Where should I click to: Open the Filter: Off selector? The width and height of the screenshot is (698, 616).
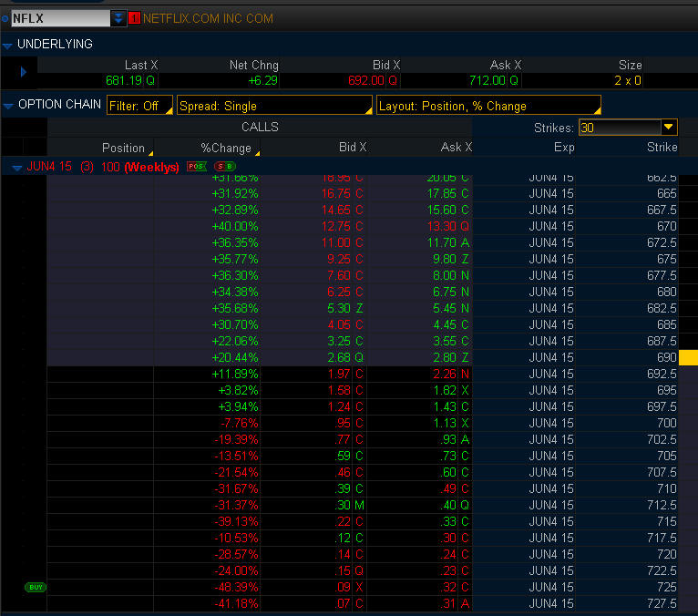point(139,106)
